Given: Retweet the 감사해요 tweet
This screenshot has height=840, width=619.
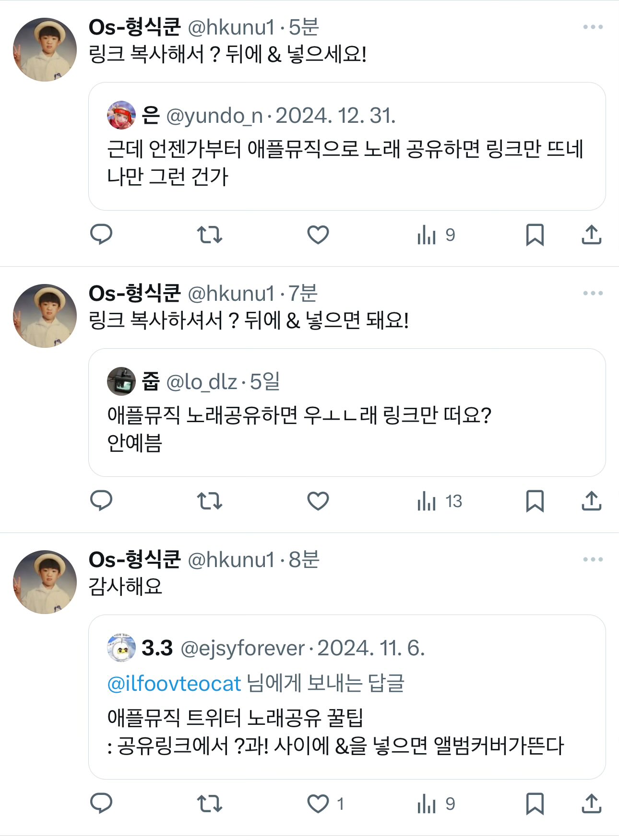Looking at the screenshot, I should (210, 804).
